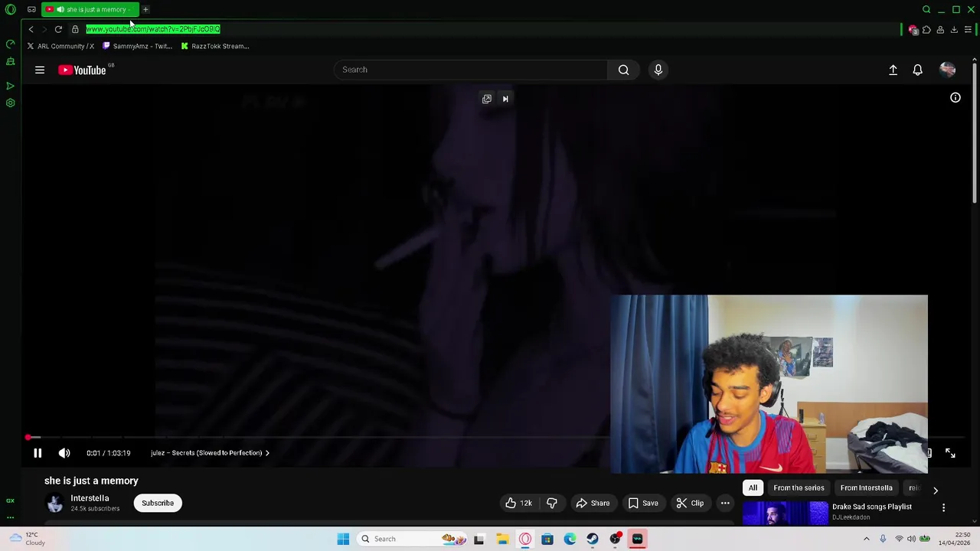Image resolution: width=980 pixels, height=551 pixels.
Task: Create a Clip from video
Action: (690, 503)
